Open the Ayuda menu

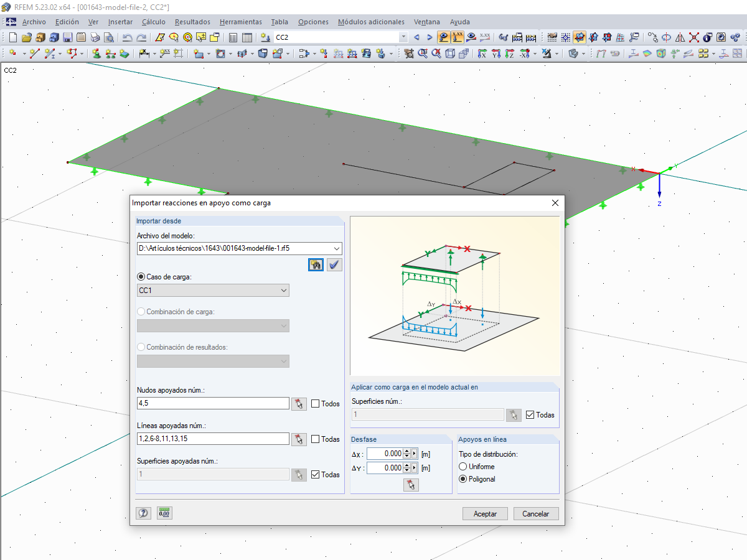tap(460, 22)
